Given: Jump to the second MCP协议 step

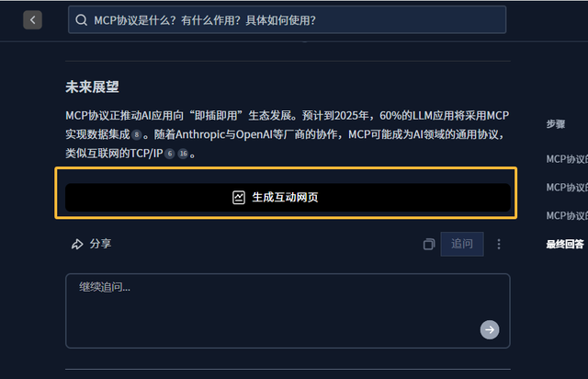Looking at the screenshot, I should (x=567, y=188).
